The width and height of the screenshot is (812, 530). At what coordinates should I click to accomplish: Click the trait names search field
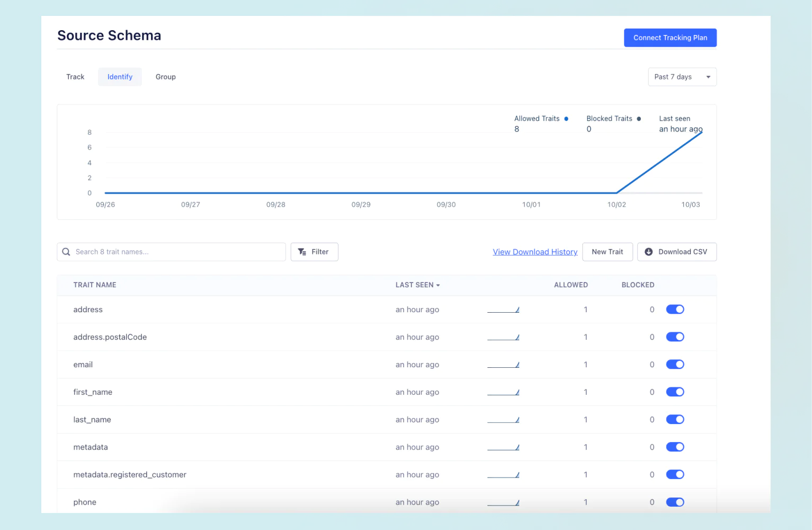(x=171, y=252)
